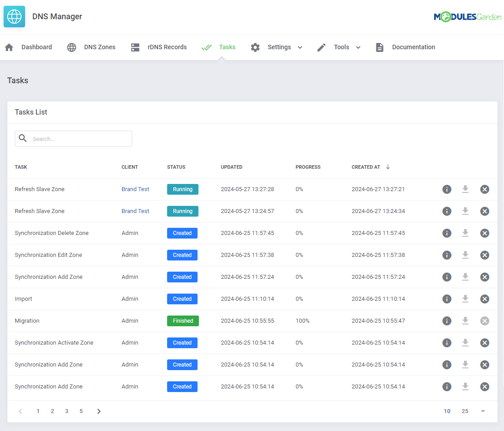Open the DNS Zones page
Viewport: 504px width, 431px height.
tap(99, 47)
